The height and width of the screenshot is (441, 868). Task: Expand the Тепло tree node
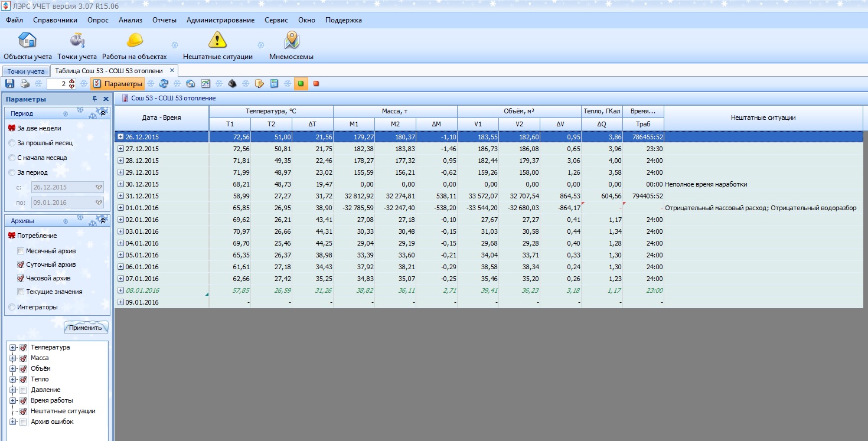click(13, 380)
